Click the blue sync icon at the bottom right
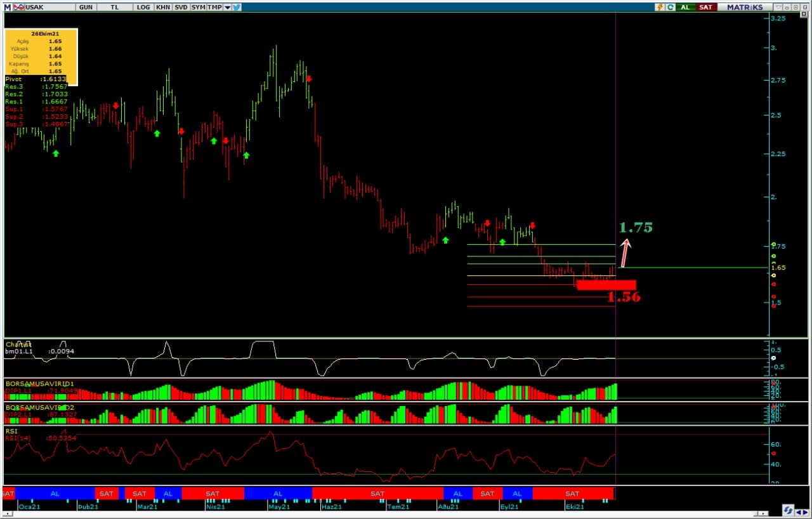 coord(788,510)
